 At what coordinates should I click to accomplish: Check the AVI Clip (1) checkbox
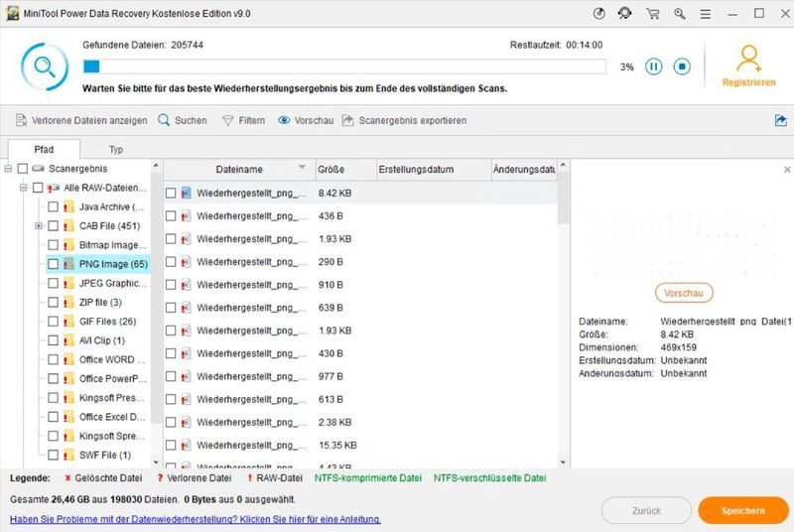[54, 340]
